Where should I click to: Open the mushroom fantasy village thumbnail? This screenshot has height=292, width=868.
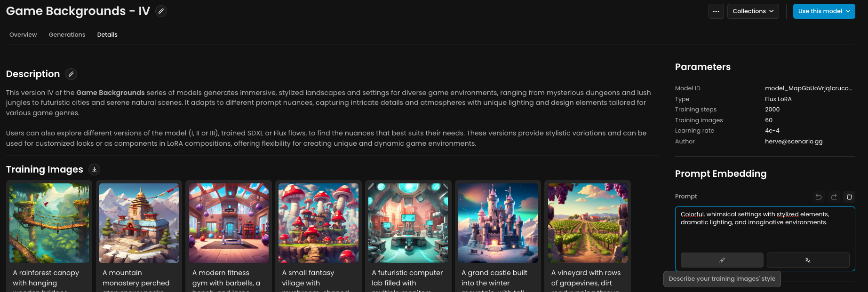(x=319, y=223)
